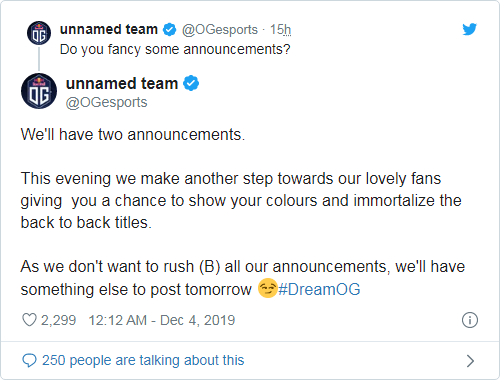
Task: Open the small OG avatar in parent tweet
Action: tap(39, 33)
